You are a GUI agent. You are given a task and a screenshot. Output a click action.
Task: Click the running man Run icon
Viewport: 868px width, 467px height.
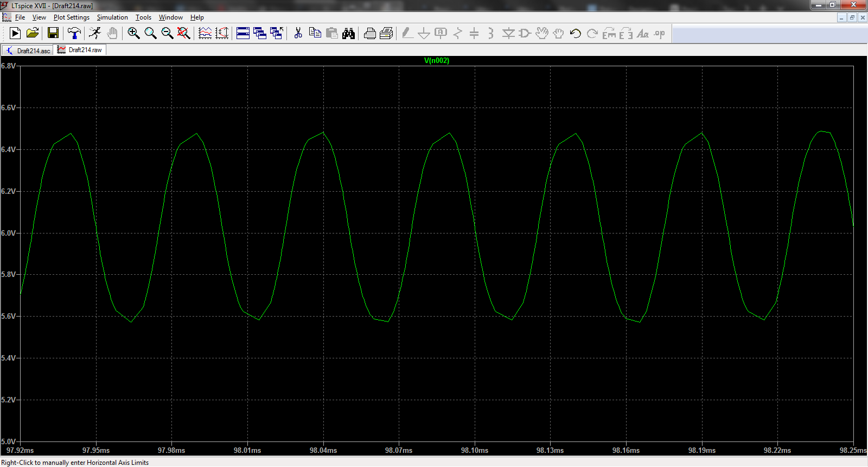pos(95,34)
